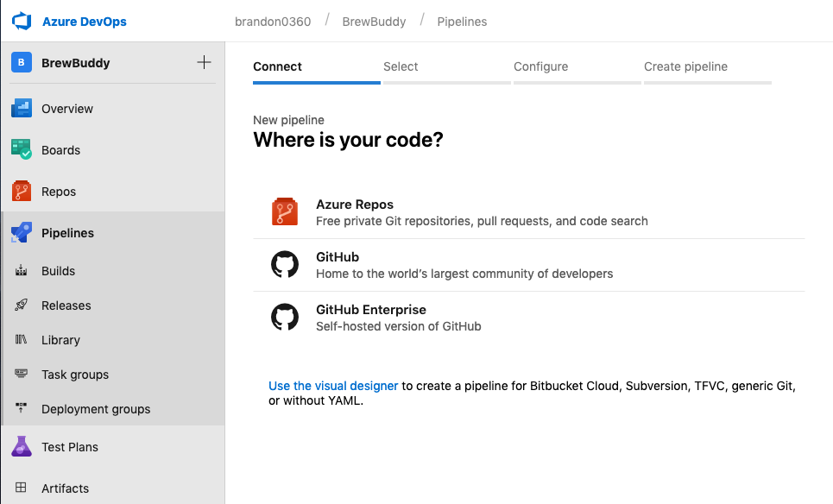Open Builds under Pipelines
Screen dimensions: 833x504
tap(59, 271)
